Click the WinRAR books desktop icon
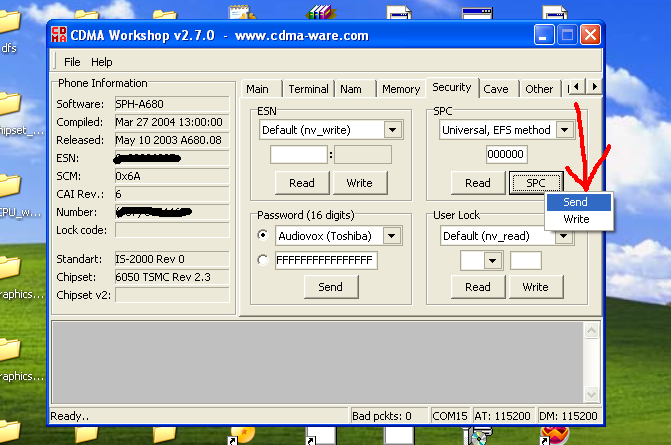Screen dimensions: 671x445 (x=320, y=12)
